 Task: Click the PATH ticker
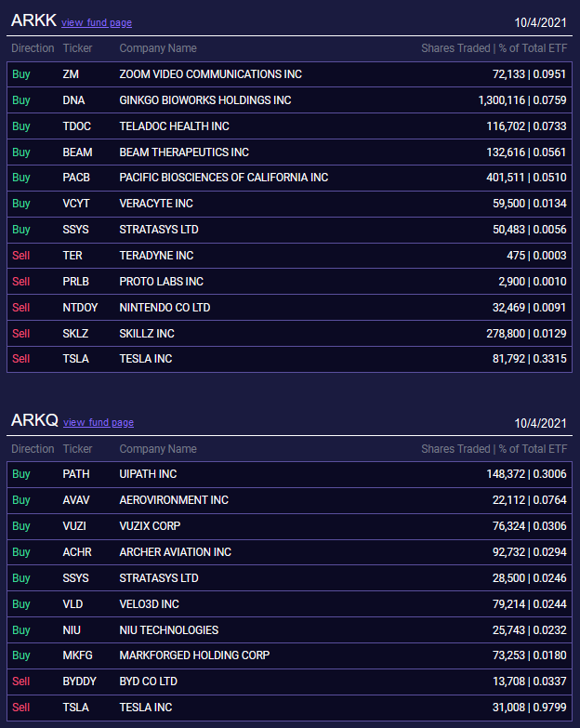tap(76, 473)
